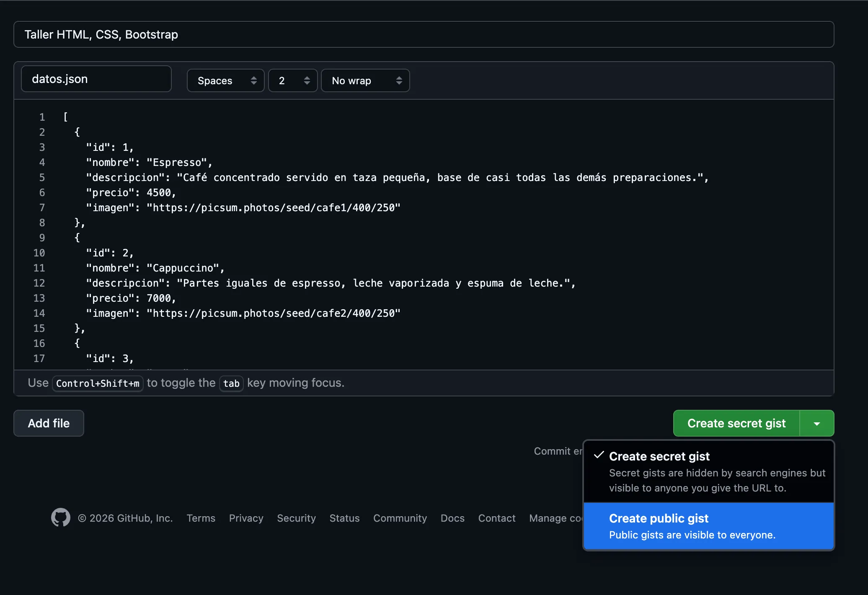Click the GitHub logo in footer
This screenshot has width=868, height=595.
pos(61,517)
